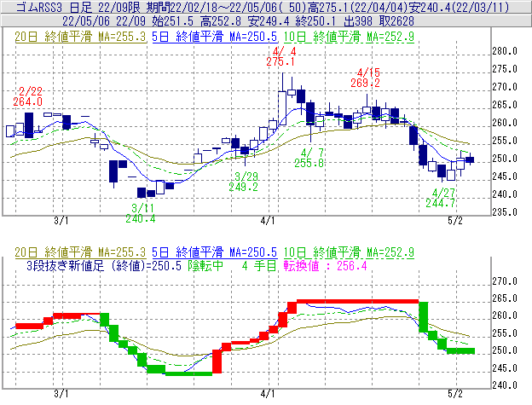
Task: Click lower chart '265.0' price axis label
Action: [x=505, y=298]
